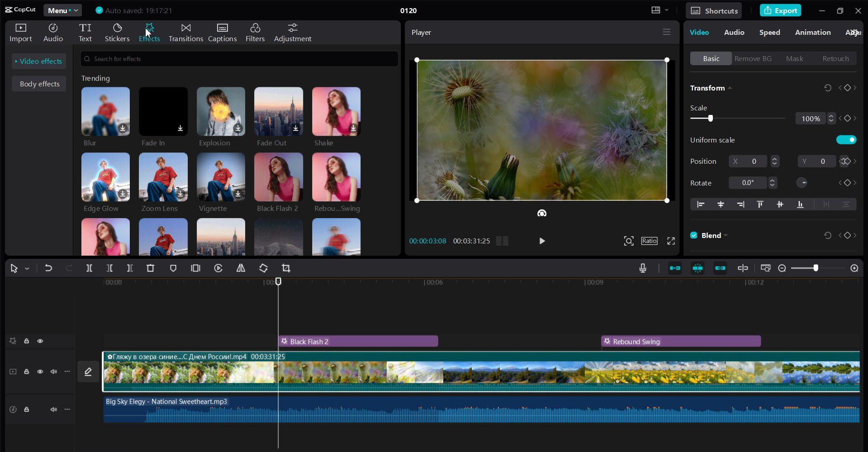
Task: Add marker with the shield icon
Action: [173, 268]
